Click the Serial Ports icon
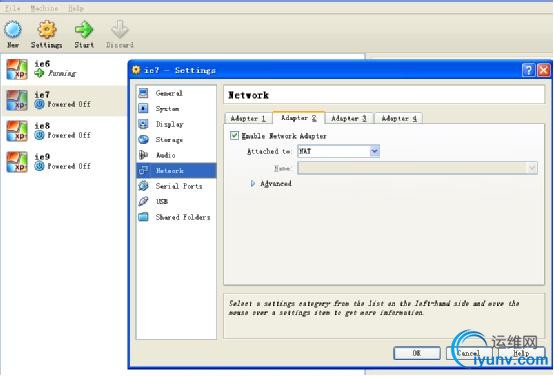554x376 pixels. point(143,186)
